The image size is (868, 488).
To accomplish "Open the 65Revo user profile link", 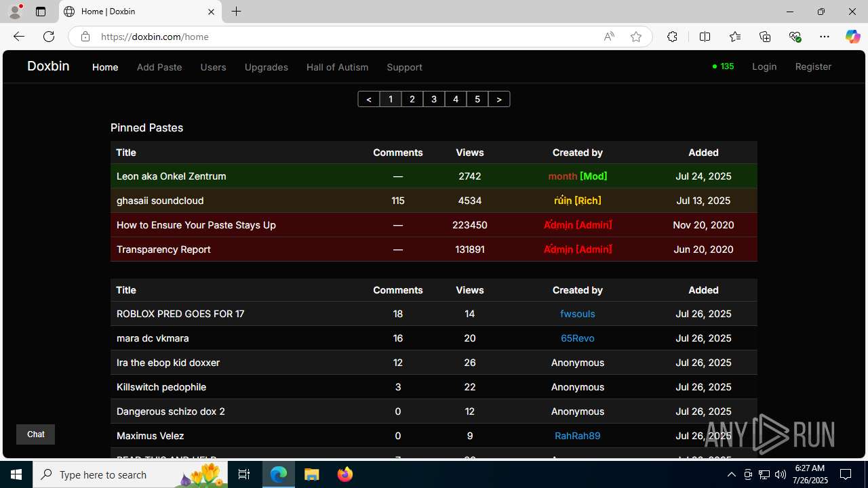I will coord(578,338).
